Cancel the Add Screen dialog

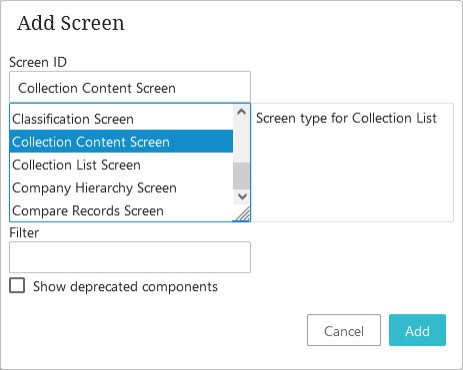tap(344, 330)
